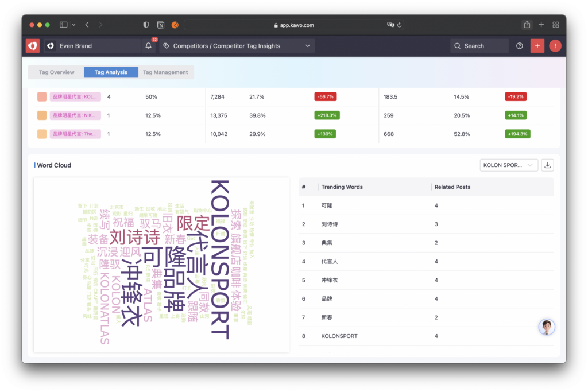Click the NIK brand ambassador tag

coord(75,115)
